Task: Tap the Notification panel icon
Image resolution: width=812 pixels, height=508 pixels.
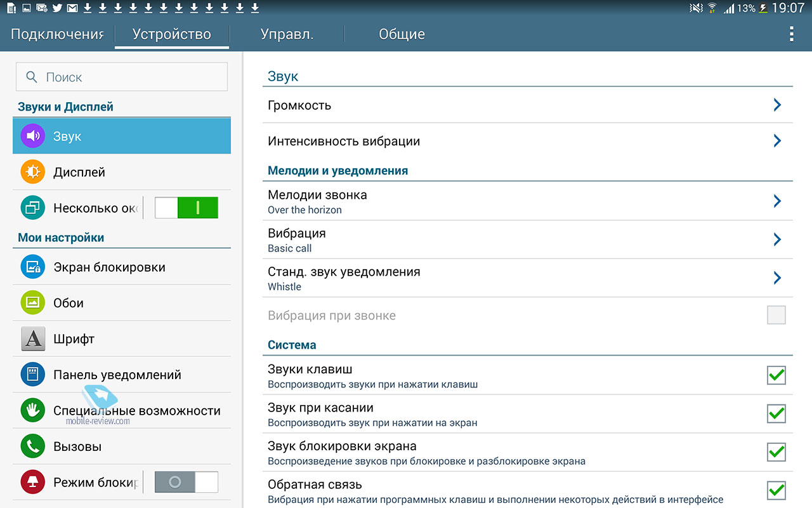Action: coord(32,375)
